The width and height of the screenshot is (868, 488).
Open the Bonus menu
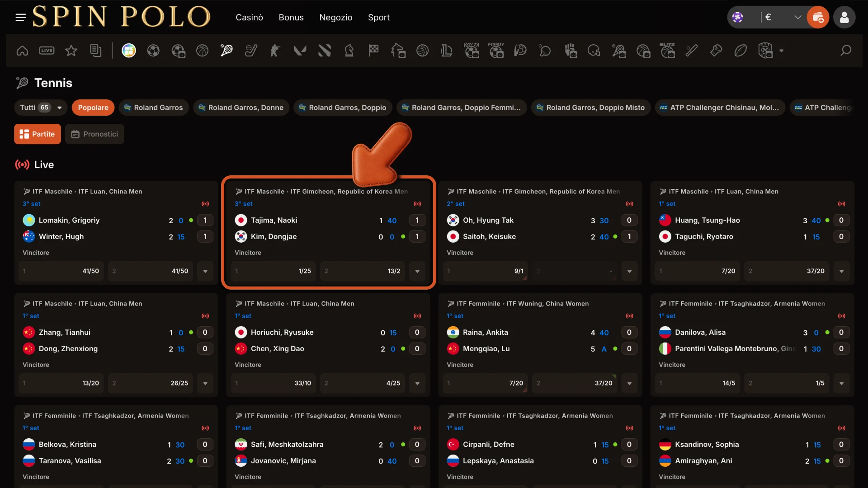tap(291, 18)
